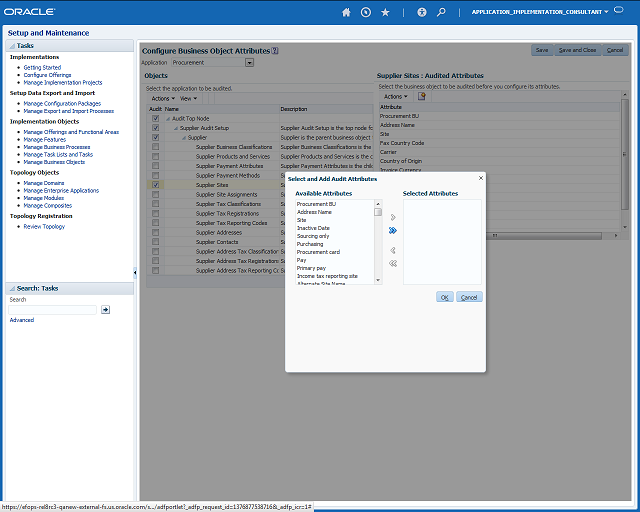
Task: Click the Save and Close button
Action: [577, 50]
